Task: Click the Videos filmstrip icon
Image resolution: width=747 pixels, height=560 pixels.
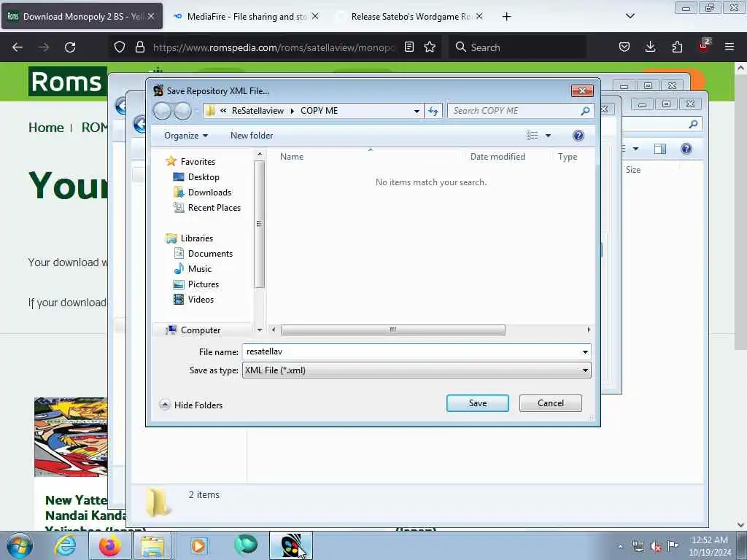Action: 179,299
